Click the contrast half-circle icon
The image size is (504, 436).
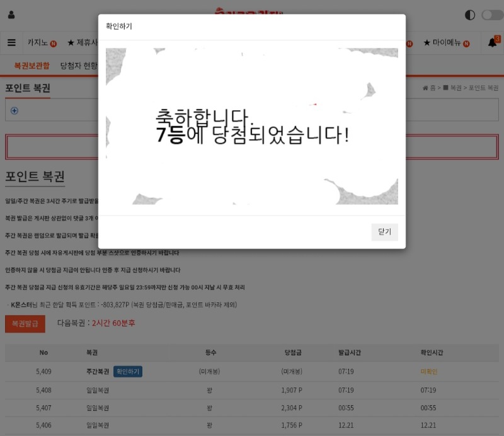click(470, 15)
